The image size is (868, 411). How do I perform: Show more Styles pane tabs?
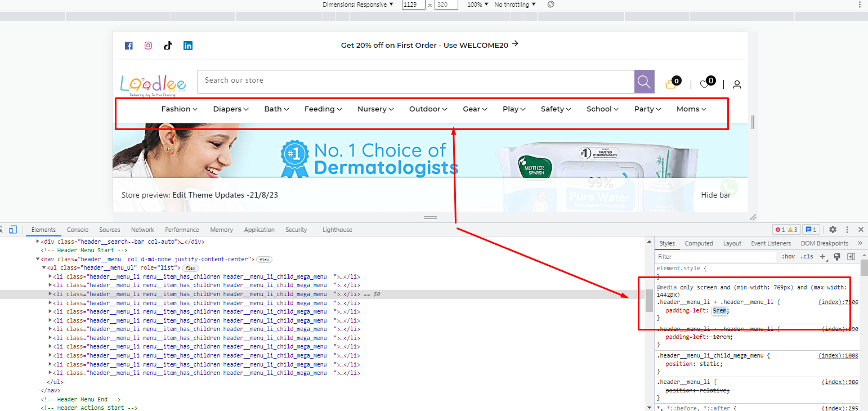(860, 243)
